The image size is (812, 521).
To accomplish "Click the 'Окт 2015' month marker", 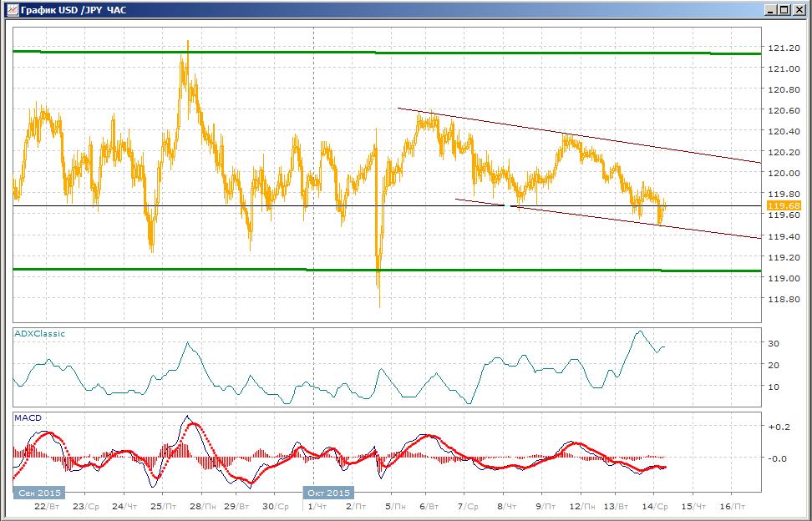I will (328, 493).
